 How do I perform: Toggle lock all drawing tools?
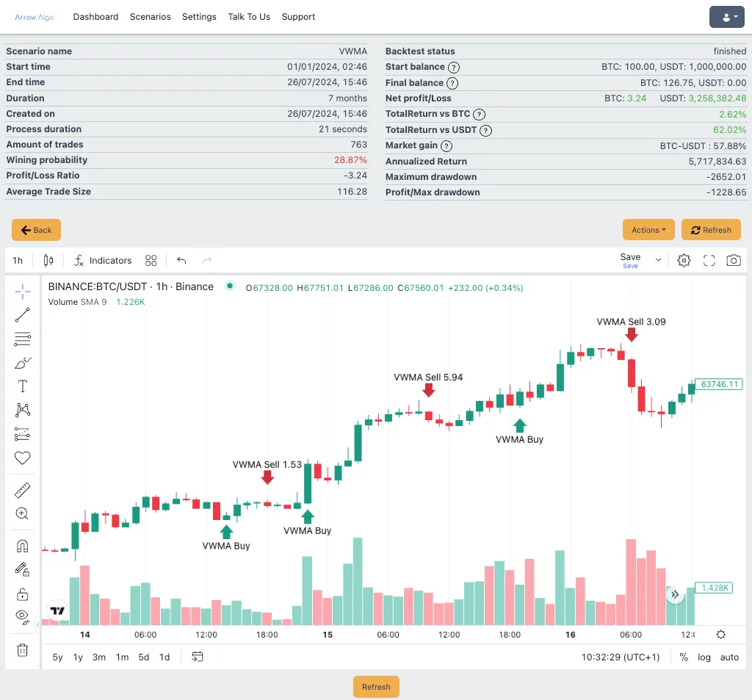pos(22,594)
